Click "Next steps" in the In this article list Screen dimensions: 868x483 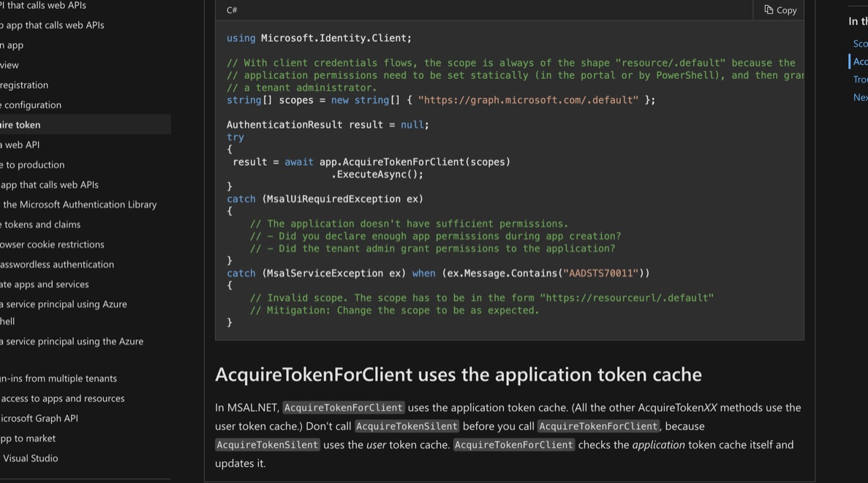point(861,97)
